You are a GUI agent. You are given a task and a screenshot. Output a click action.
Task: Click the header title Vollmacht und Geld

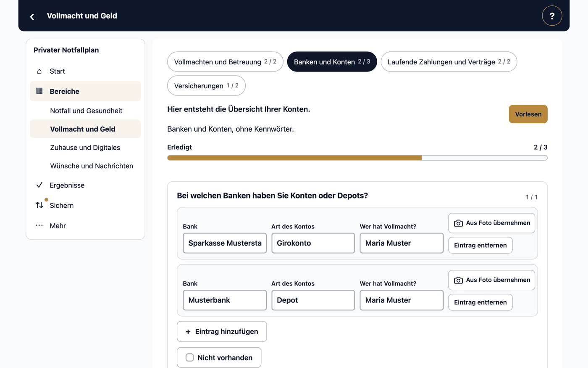(x=82, y=16)
